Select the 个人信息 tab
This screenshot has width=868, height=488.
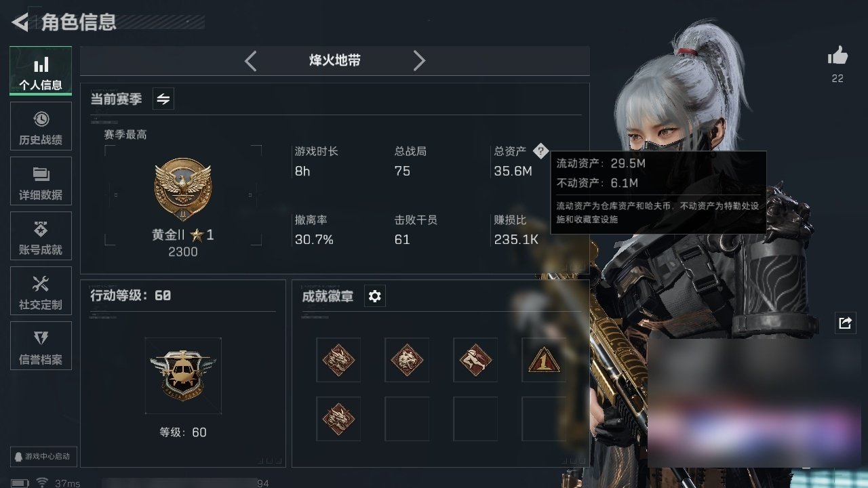coord(41,71)
